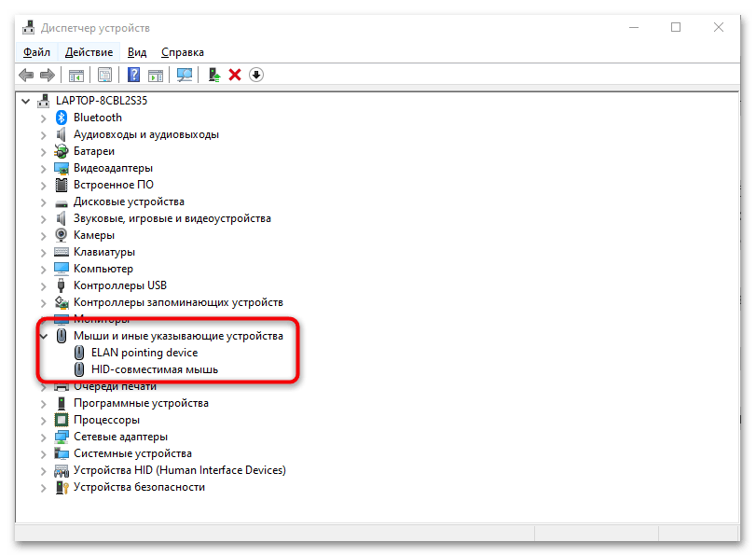Collapse the LAPTOP-8CBL2S35 root node
The height and width of the screenshot is (556, 756).
click(x=26, y=101)
